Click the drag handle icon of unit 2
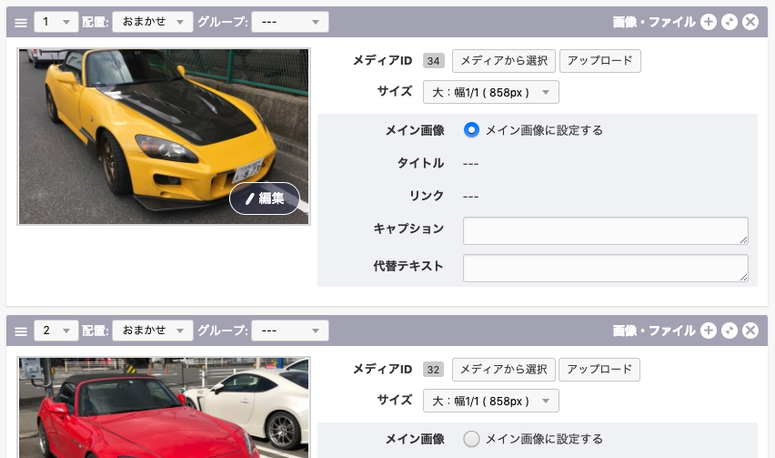The width and height of the screenshot is (775, 458). tap(21, 330)
